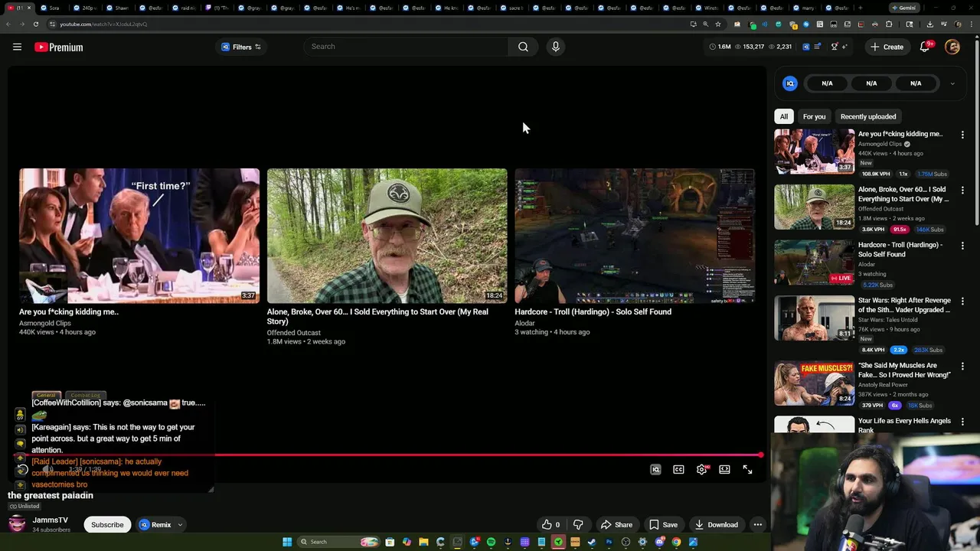Image resolution: width=980 pixels, height=551 pixels.
Task: Open File Explorer from taskbar
Action: click(423, 542)
